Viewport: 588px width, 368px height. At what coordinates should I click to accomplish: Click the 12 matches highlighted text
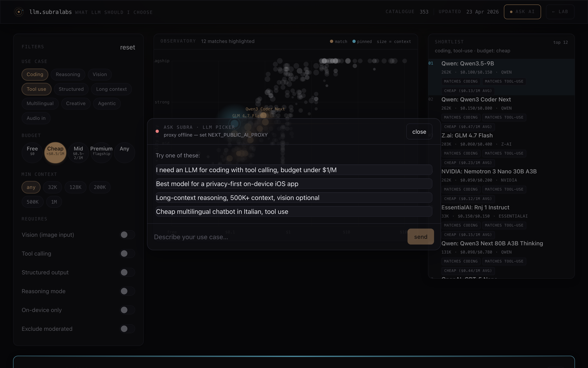tap(228, 41)
